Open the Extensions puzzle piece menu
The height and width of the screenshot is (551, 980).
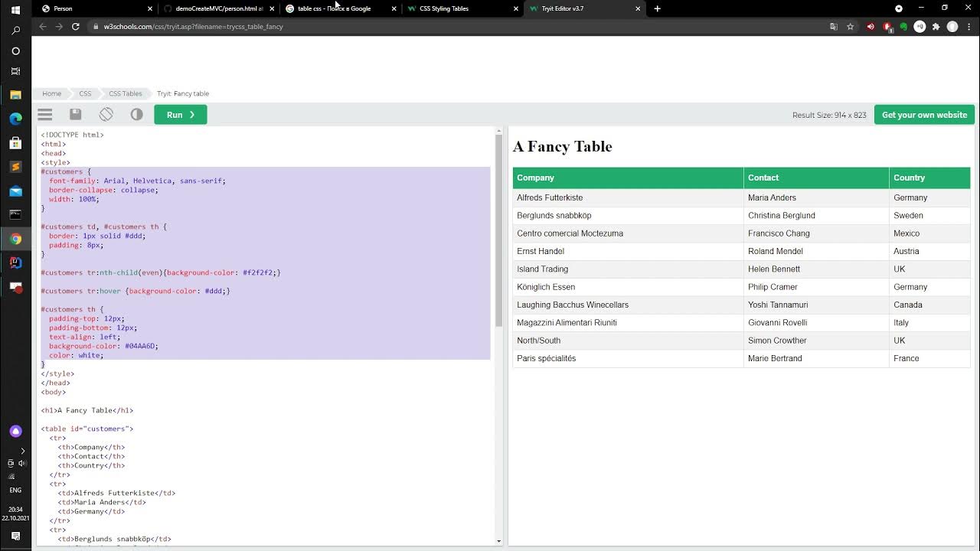[936, 27]
